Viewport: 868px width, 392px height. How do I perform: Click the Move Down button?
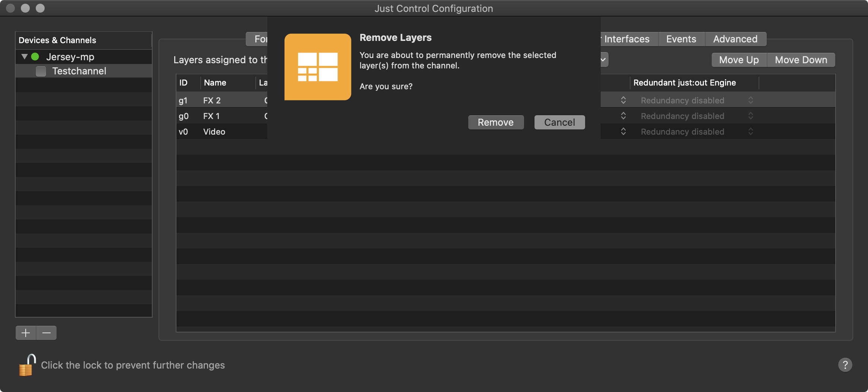(801, 60)
